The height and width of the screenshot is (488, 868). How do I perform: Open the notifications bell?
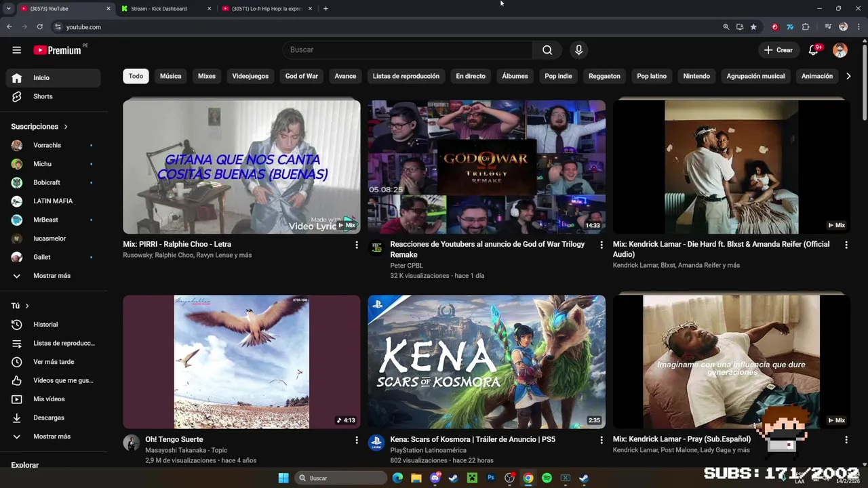(814, 50)
